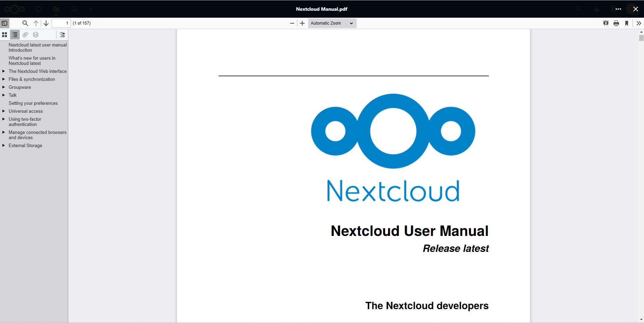
Task: Open the secondary tools chevron menu
Action: [638, 23]
